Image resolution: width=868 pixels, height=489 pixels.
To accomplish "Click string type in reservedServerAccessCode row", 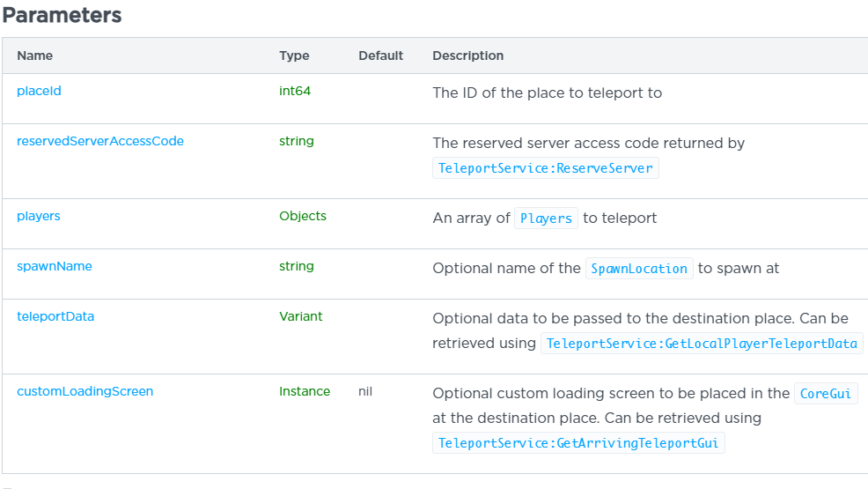I will (x=296, y=141).
